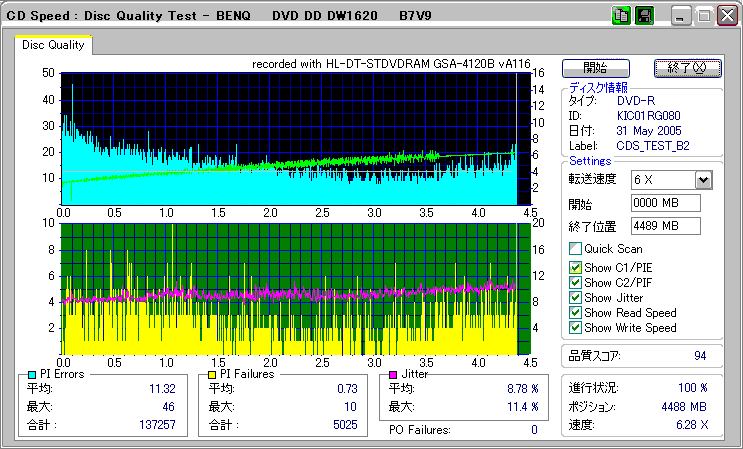Enable the Quick Scan checkbox
Image resolution: width=743 pixels, height=449 pixels.
[x=575, y=249]
